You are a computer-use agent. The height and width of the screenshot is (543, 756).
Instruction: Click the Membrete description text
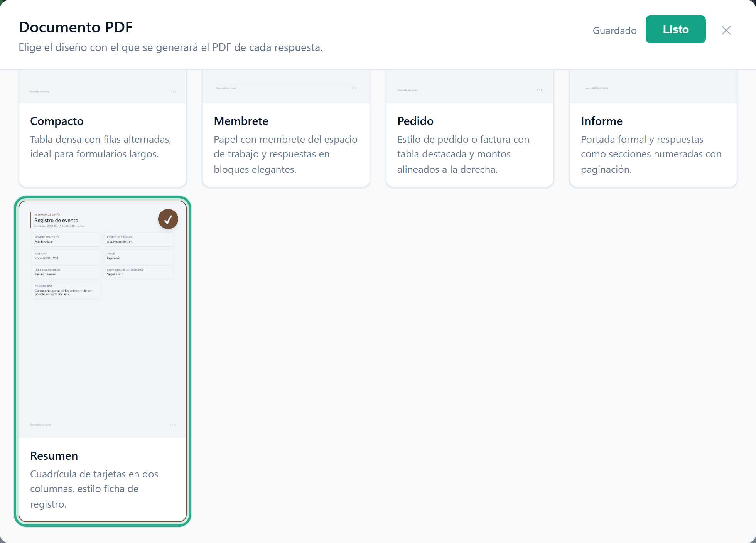pos(286,154)
